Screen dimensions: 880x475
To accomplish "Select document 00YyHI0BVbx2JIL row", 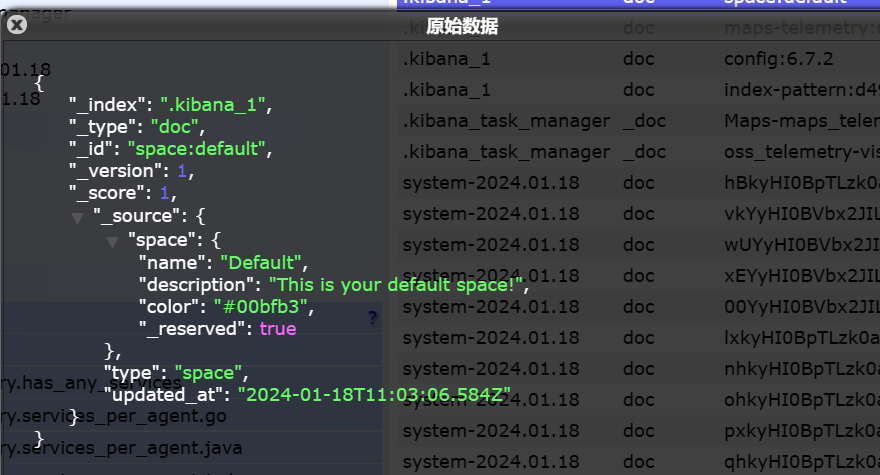I will (639, 307).
